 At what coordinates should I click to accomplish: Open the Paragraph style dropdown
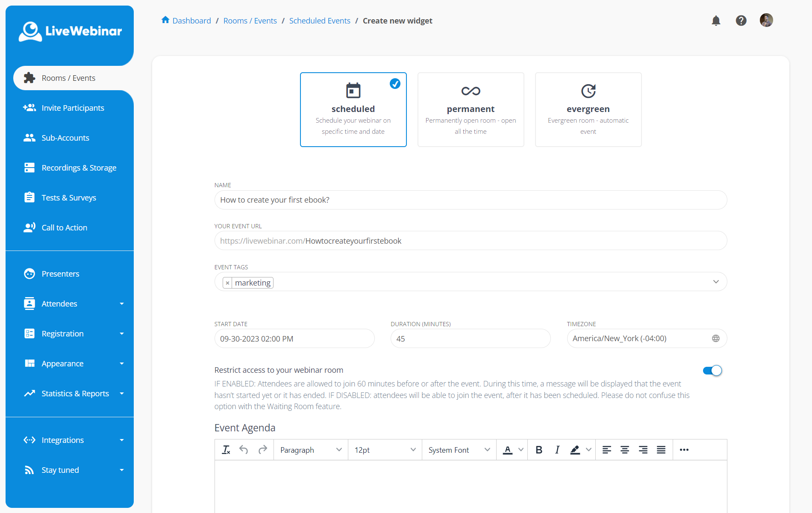point(311,450)
